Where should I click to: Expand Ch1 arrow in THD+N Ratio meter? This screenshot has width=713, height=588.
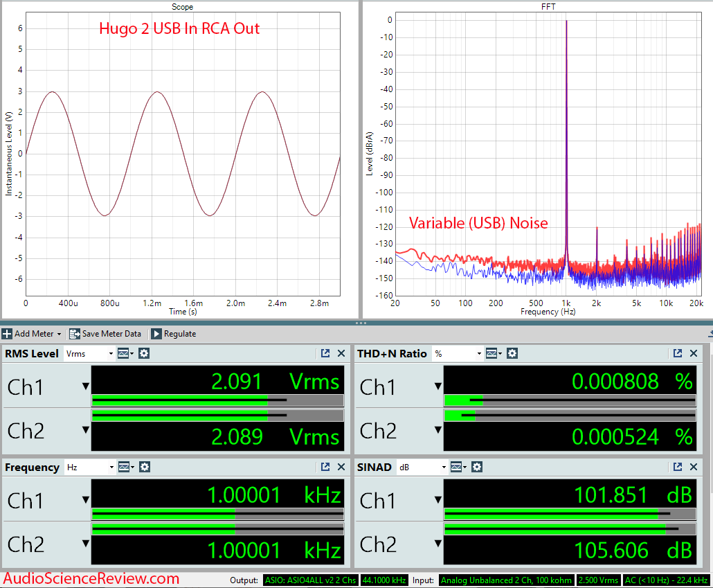click(x=438, y=386)
